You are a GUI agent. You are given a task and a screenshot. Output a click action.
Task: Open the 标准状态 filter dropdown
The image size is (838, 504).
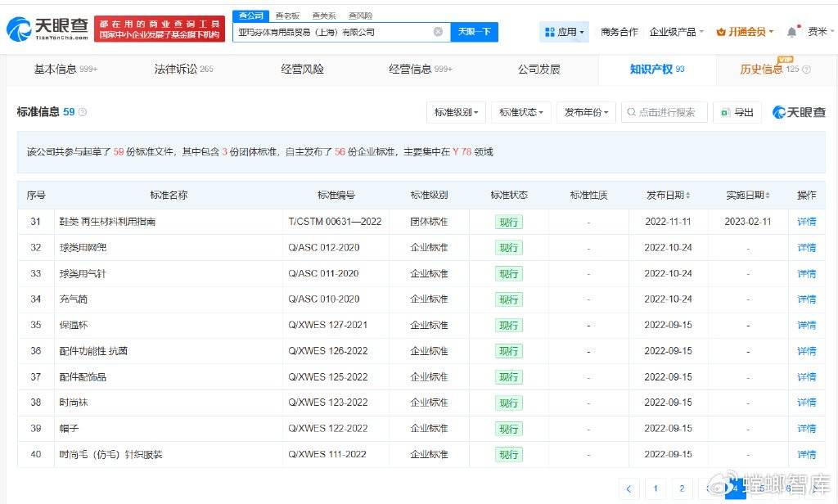coord(523,112)
